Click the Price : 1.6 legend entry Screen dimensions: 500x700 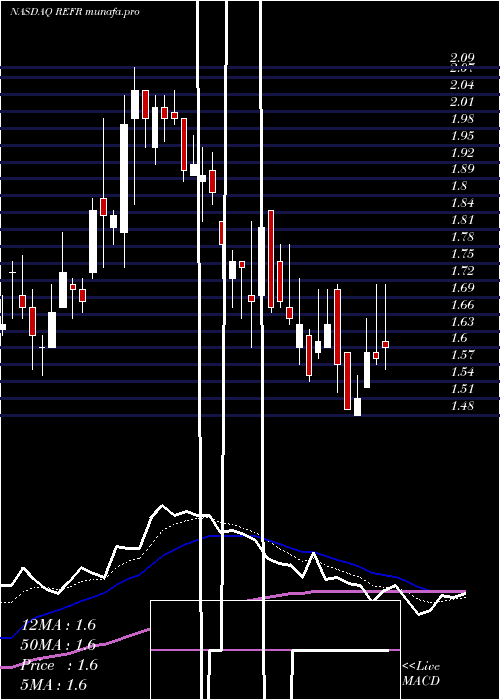pos(60,665)
